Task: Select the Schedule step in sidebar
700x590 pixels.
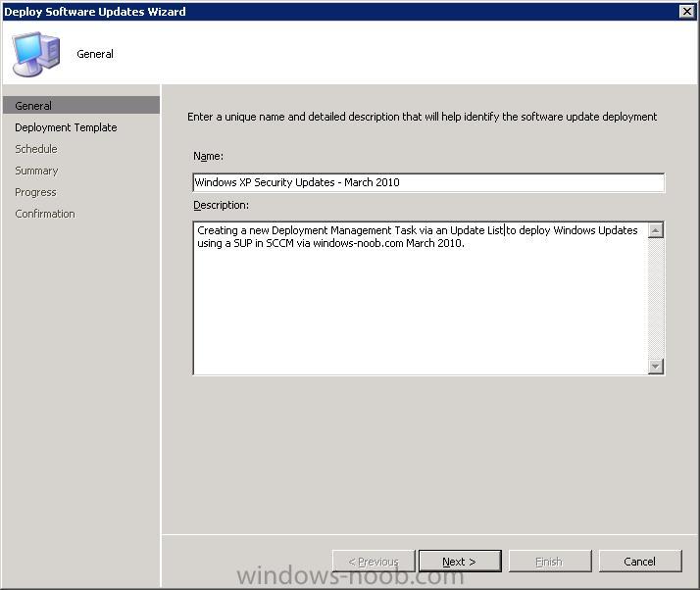Action: [x=36, y=149]
